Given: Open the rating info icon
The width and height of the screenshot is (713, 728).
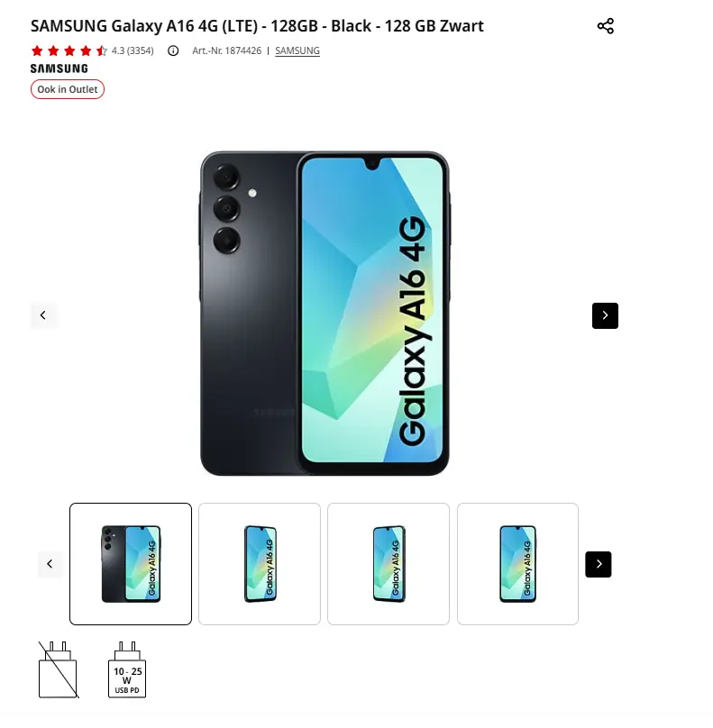Looking at the screenshot, I should click(173, 50).
